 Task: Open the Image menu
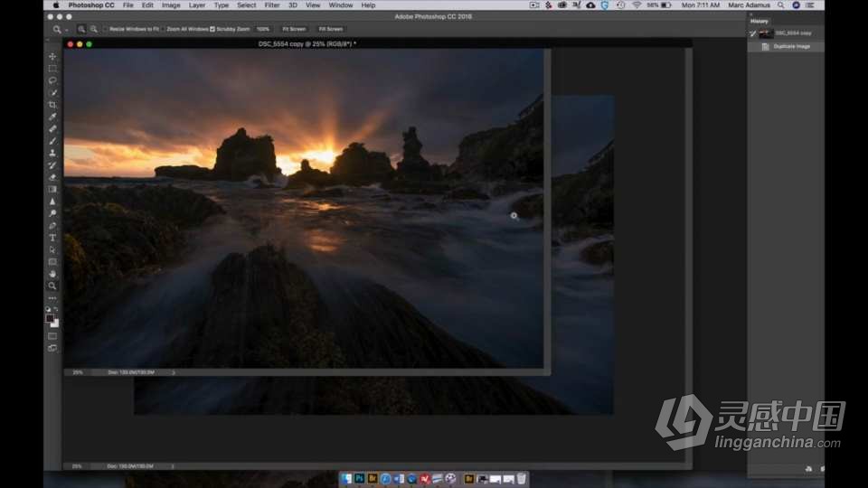(x=171, y=5)
